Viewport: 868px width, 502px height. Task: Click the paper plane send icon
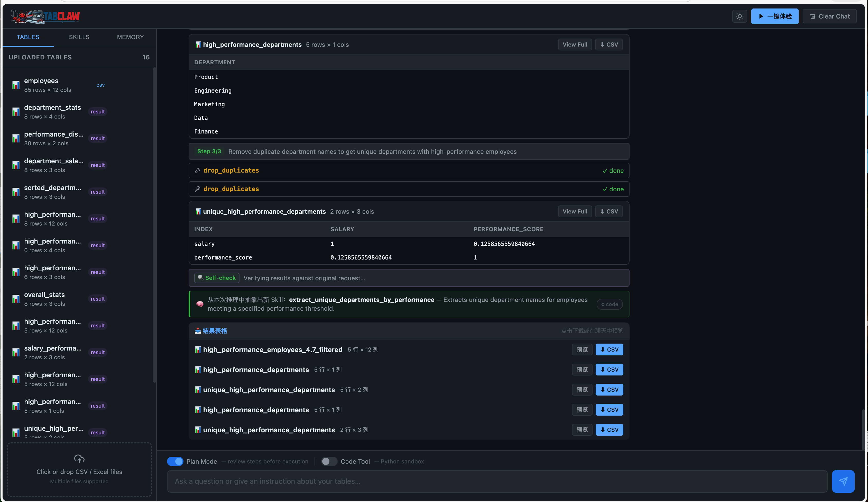[843, 481]
